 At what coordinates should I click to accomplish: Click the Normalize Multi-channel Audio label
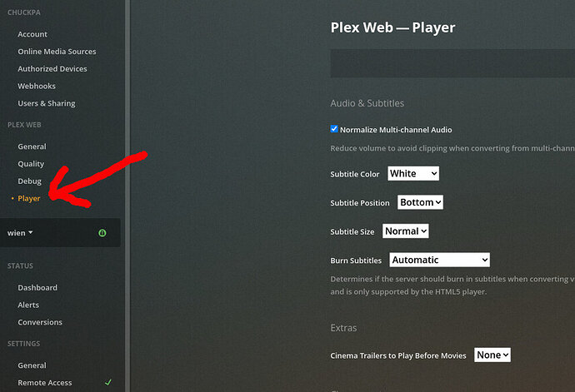[x=396, y=130]
